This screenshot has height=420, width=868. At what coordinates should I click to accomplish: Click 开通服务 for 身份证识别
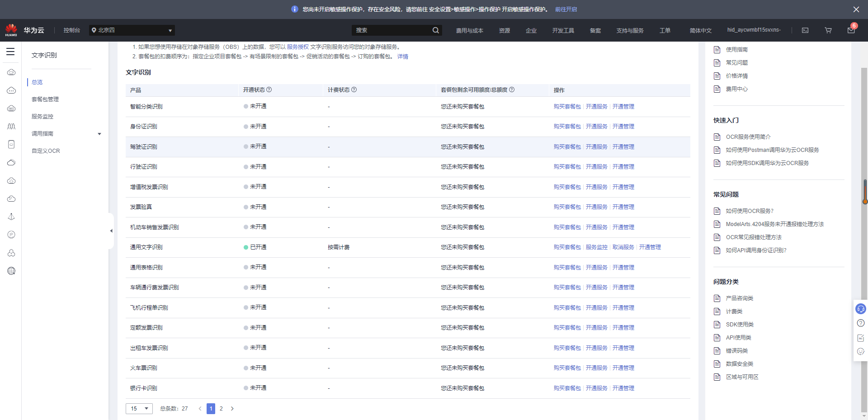pyautogui.click(x=596, y=127)
